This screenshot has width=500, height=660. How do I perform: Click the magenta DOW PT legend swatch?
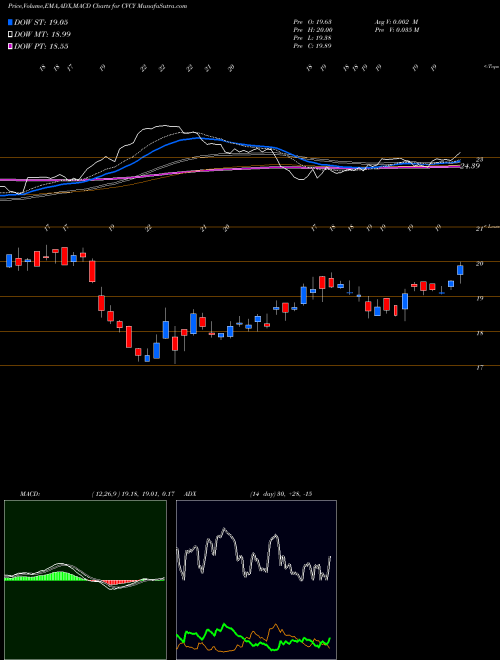[x=11, y=46]
